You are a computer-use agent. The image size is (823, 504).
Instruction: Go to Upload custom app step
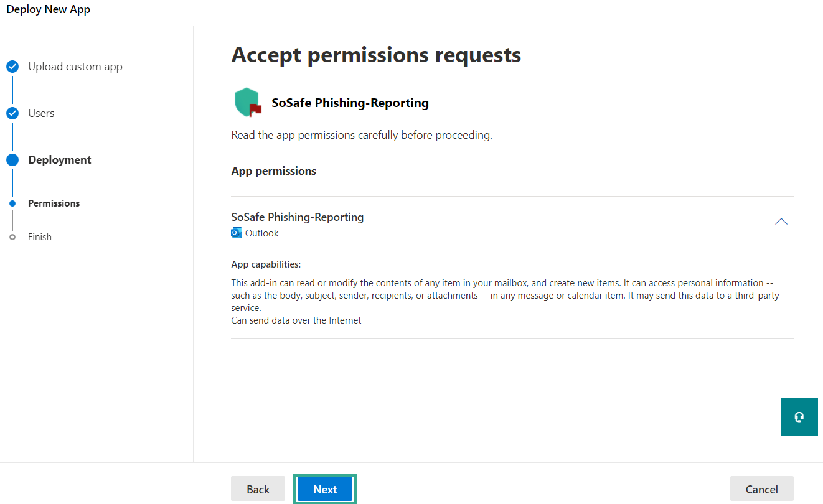tap(75, 67)
